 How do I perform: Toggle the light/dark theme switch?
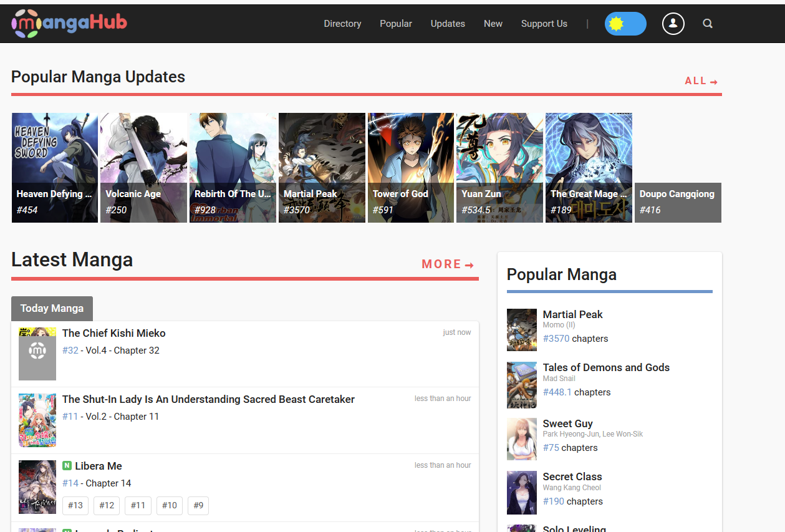coord(625,24)
